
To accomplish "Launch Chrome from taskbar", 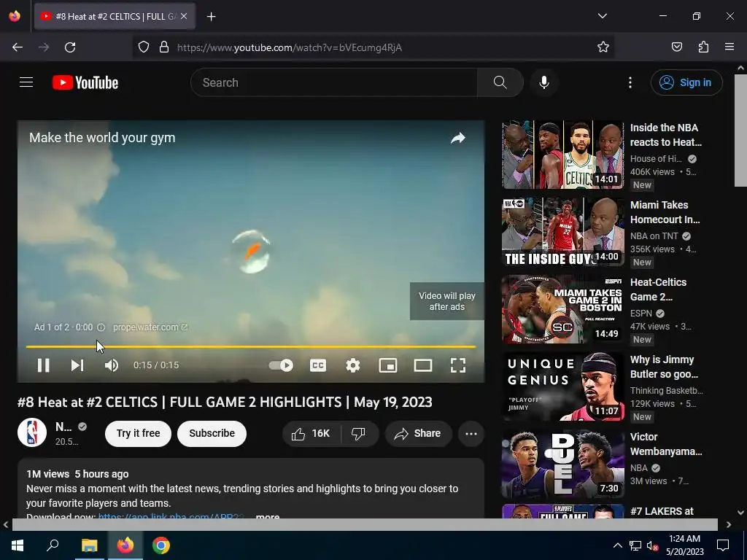I will tap(161, 545).
